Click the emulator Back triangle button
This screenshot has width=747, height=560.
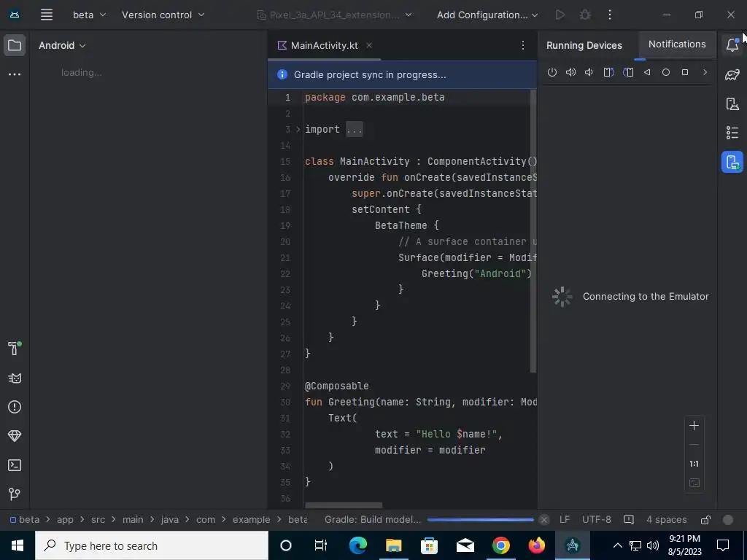click(x=647, y=72)
